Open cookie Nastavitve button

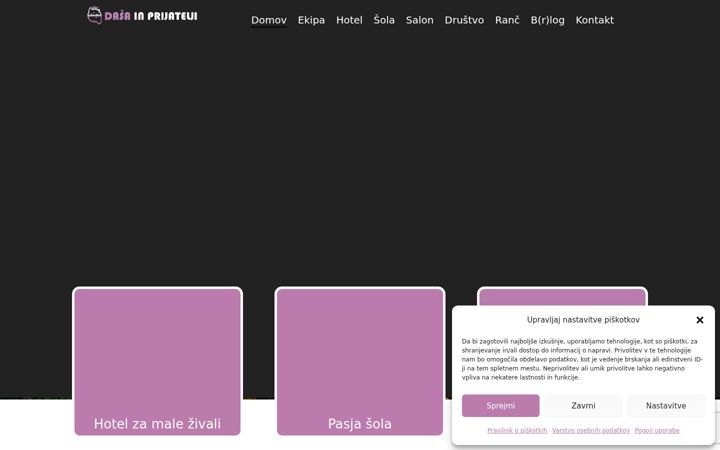click(x=666, y=405)
